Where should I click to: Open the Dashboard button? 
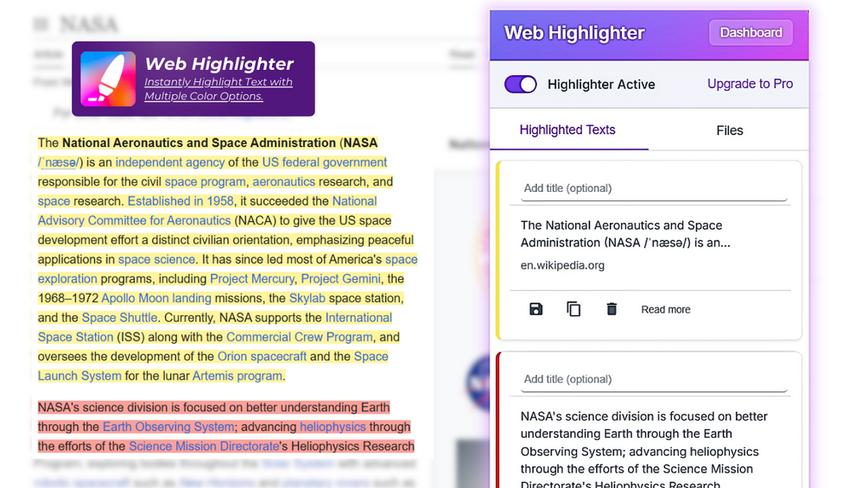(751, 33)
